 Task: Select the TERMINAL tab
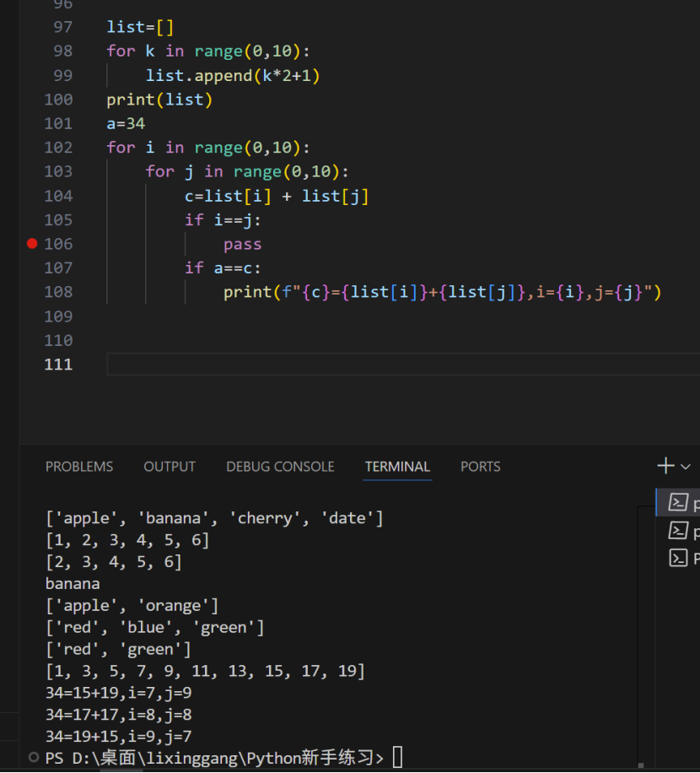[x=397, y=467]
